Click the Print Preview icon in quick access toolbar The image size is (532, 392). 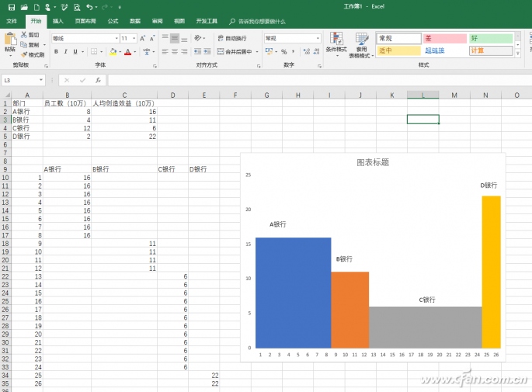(x=77, y=7)
